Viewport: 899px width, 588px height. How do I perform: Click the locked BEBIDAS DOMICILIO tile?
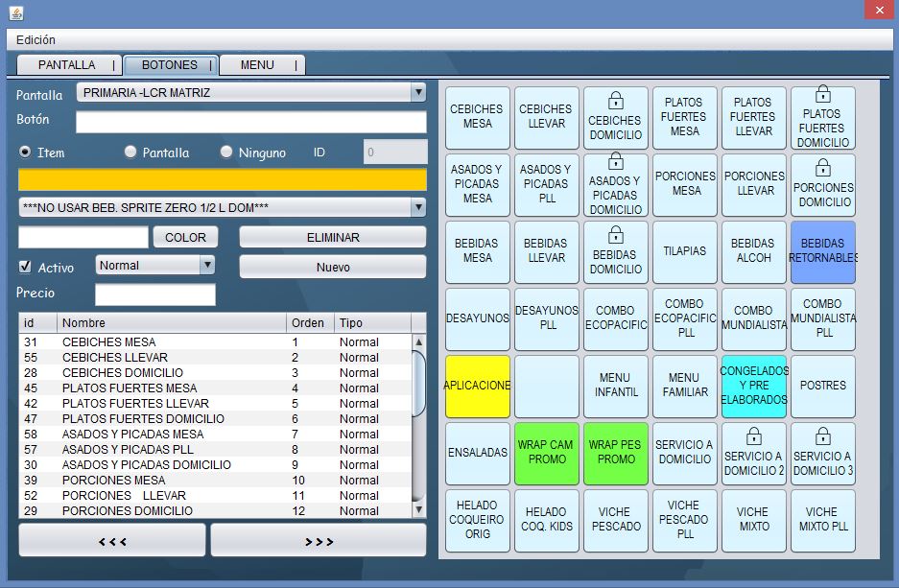615,252
